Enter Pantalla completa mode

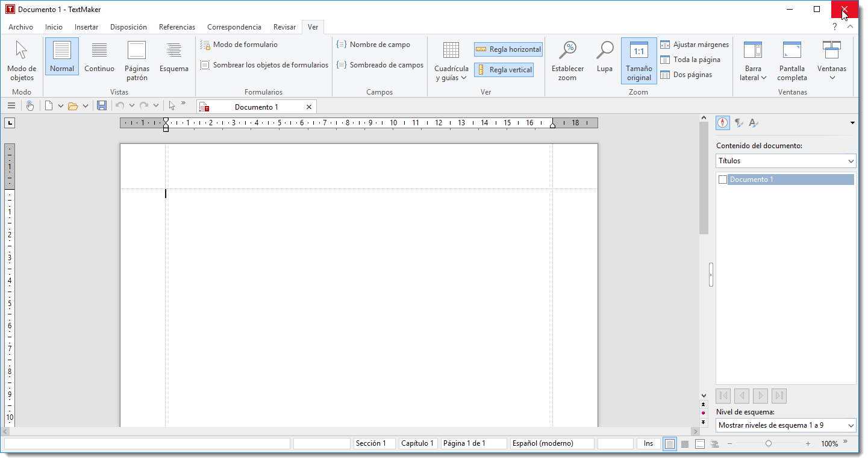(792, 61)
